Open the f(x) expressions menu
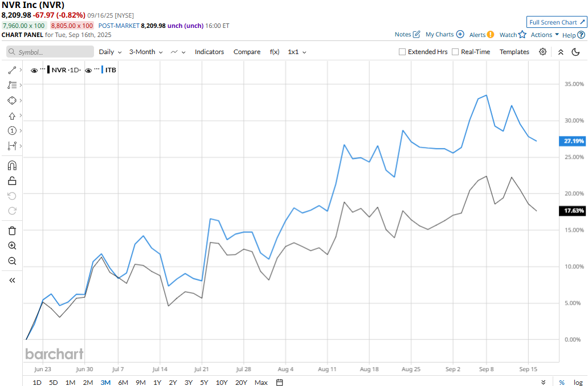The image size is (588, 386). (275, 52)
